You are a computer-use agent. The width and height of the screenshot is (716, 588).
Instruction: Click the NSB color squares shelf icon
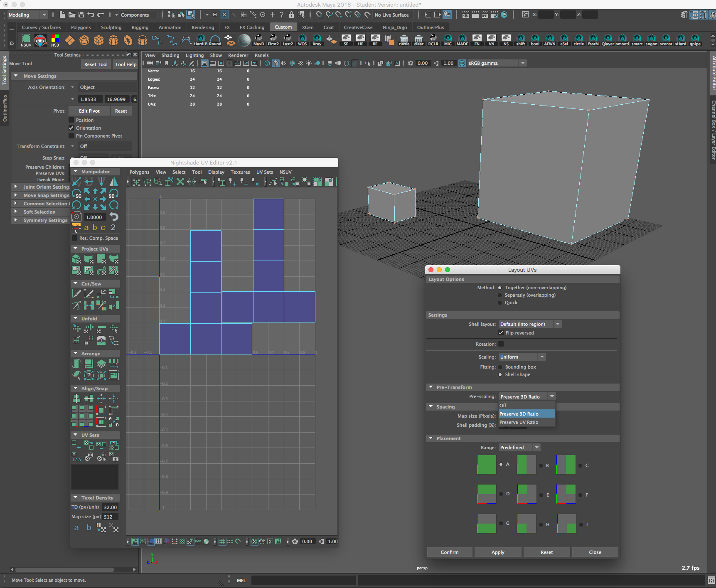55,40
